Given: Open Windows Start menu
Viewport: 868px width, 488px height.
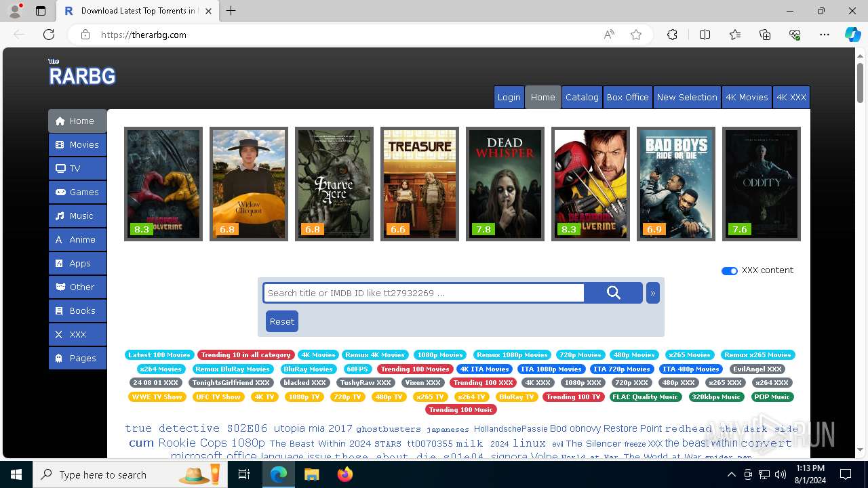Looking at the screenshot, I should click(16, 474).
